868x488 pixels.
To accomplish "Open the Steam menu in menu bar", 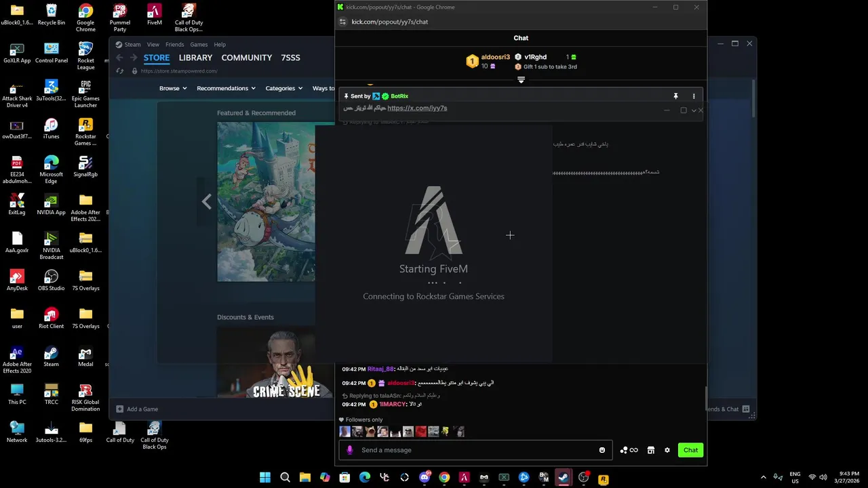I will (128, 45).
